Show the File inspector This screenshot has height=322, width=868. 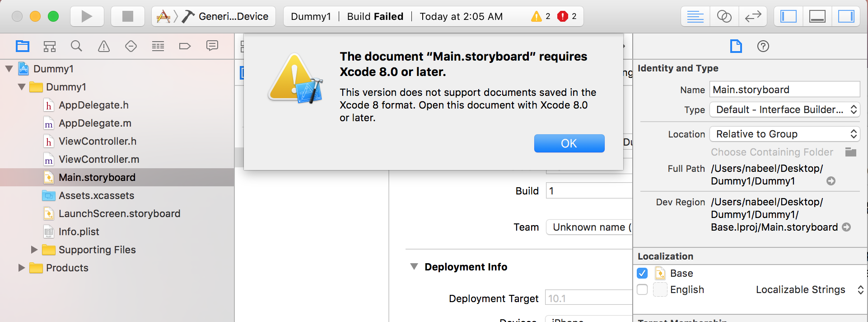pyautogui.click(x=736, y=46)
